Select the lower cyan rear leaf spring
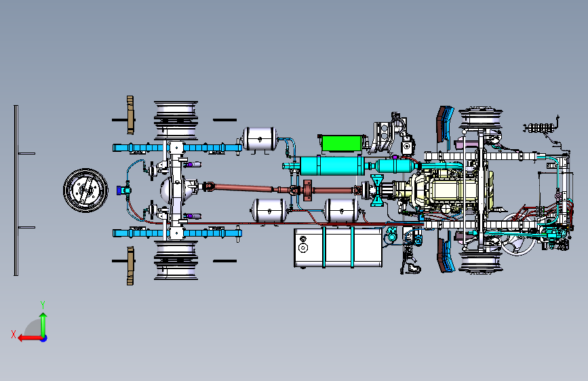This screenshot has height=381, width=588. [177, 233]
